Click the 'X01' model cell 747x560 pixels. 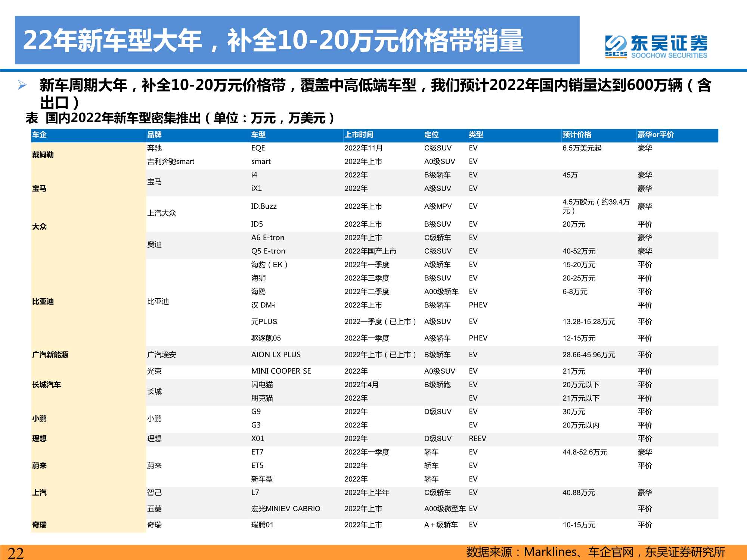point(258,439)
